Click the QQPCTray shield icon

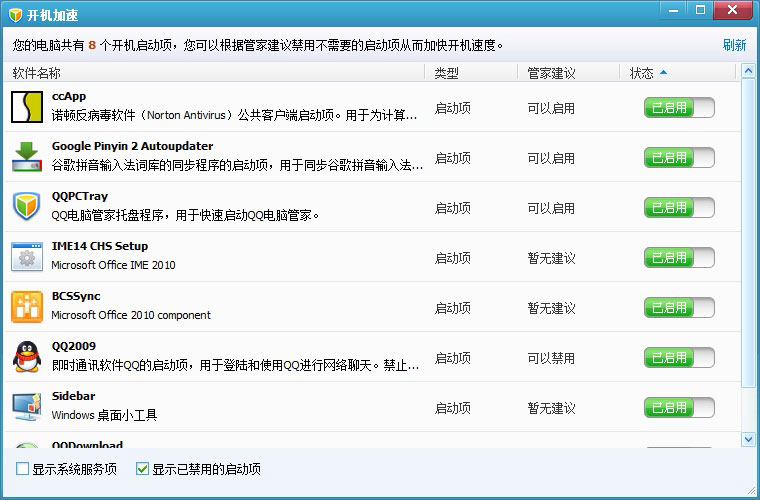click(x=27, y=206)
